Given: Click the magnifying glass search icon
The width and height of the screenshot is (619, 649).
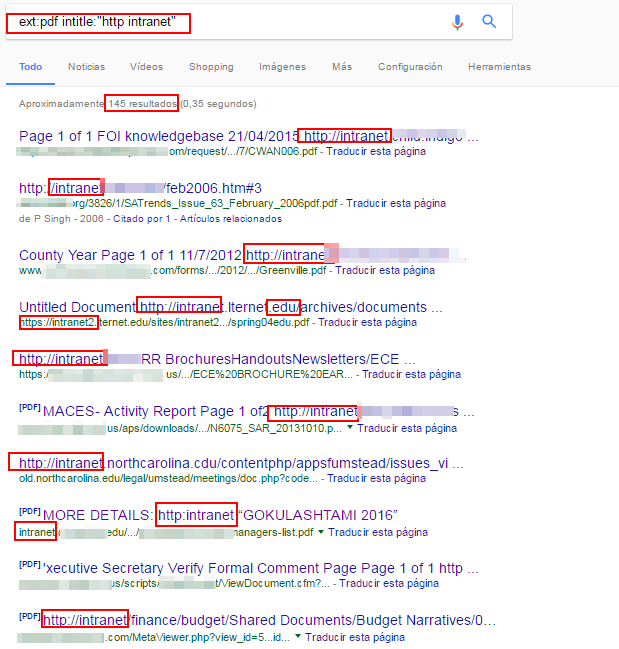Looking at the screenshot, I should 489,22.
